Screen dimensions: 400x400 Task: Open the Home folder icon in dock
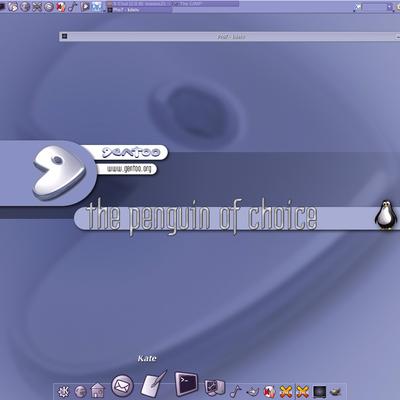coord(97,390)
